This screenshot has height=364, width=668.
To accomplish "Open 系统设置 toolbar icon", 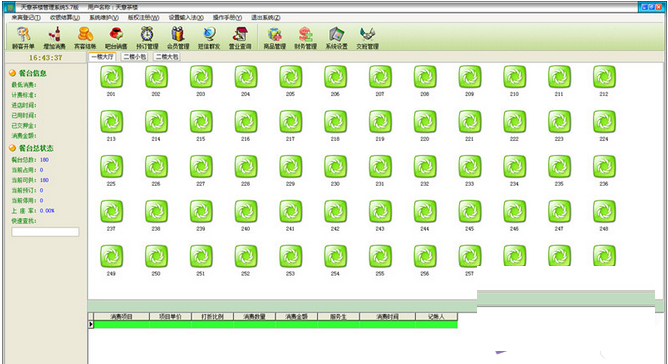I will [x=337, y=38].
